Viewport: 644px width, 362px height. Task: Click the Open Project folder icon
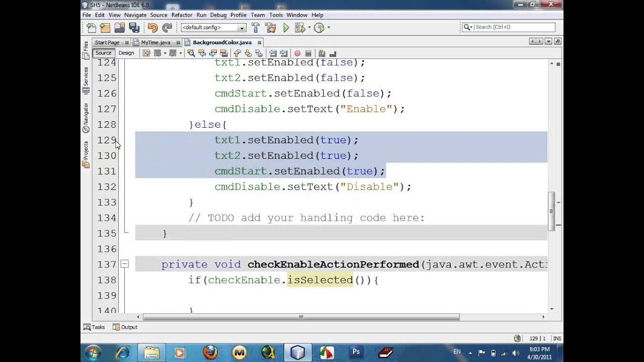coord(119,28)
